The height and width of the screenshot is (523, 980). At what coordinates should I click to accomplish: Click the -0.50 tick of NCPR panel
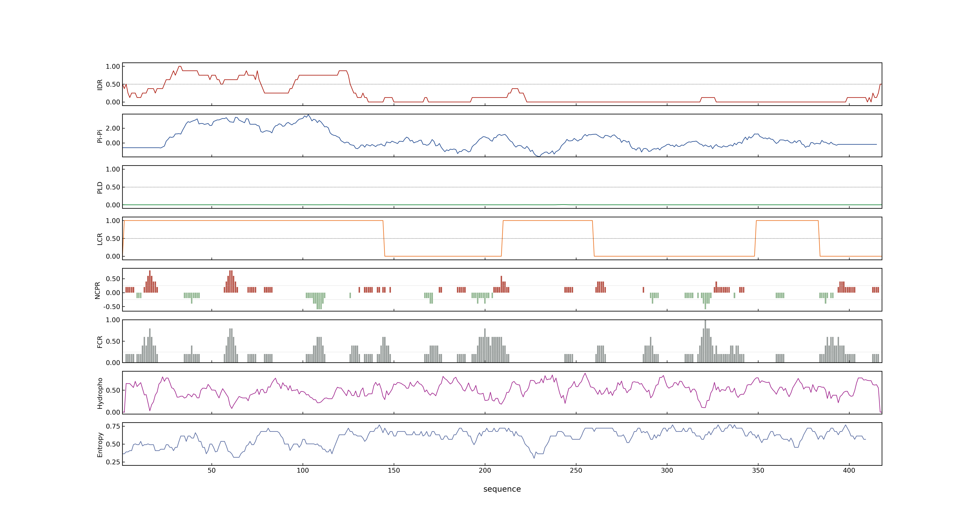pos(111,307)
